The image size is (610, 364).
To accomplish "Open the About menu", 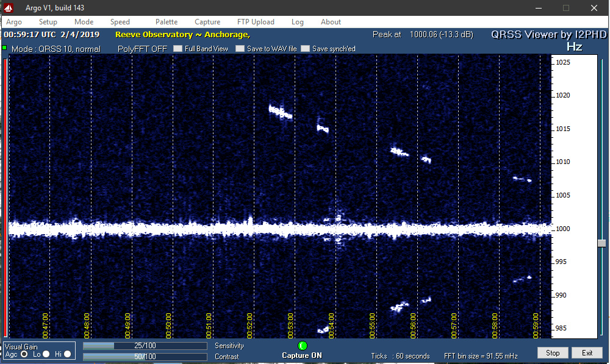I will click(x=331, y=22).
